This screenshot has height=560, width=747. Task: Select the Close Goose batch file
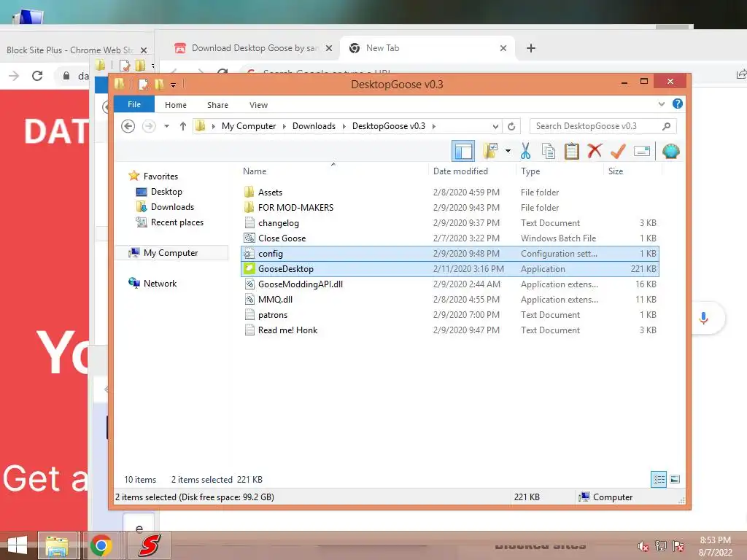[x=282, y=238]
